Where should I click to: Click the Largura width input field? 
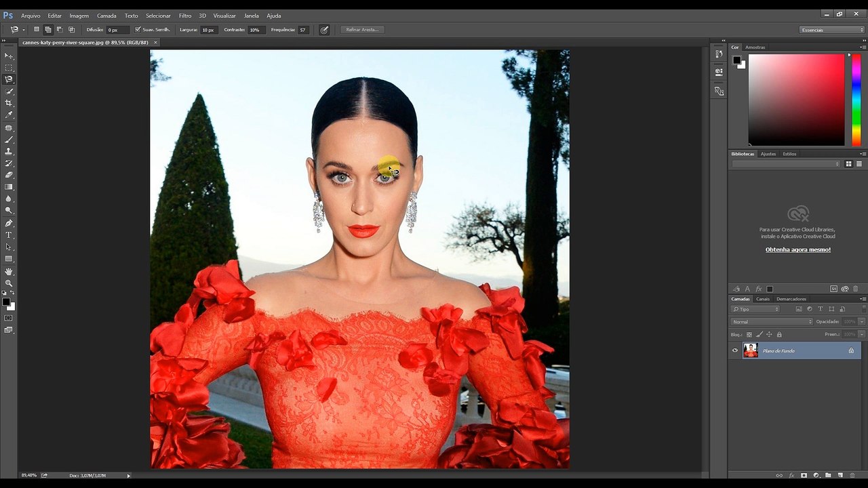pyautogui.click(x=209, y=30)
